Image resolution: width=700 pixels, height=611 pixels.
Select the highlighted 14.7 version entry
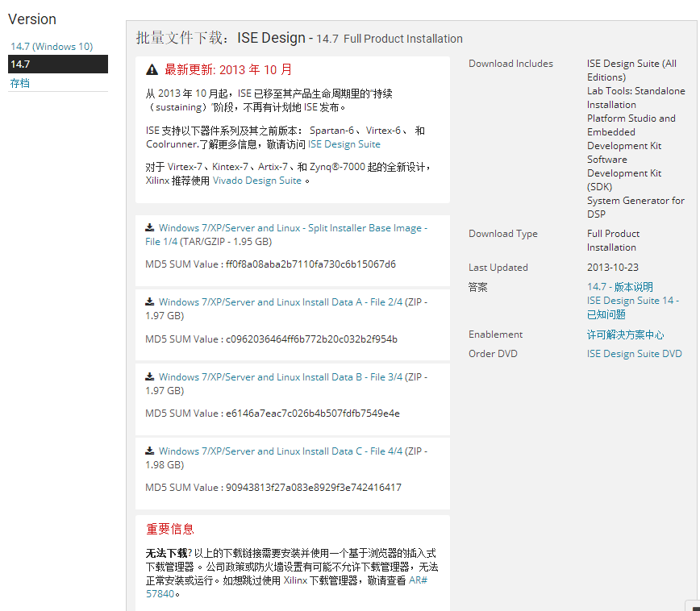click(x=58, y=64)
